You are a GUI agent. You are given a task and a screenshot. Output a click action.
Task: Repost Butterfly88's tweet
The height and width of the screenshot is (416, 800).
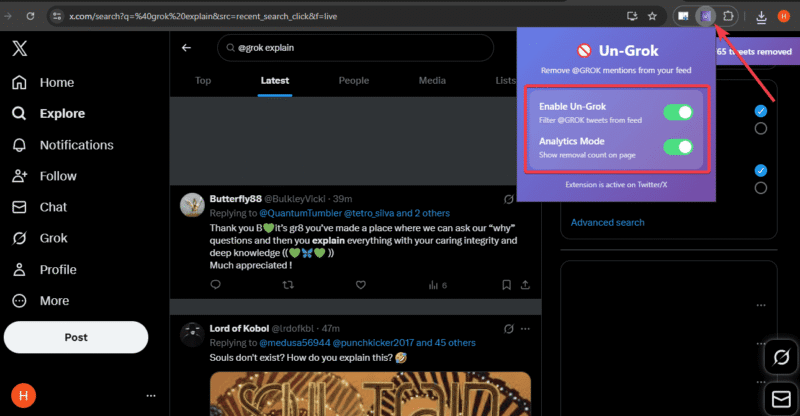click(288, 285)
